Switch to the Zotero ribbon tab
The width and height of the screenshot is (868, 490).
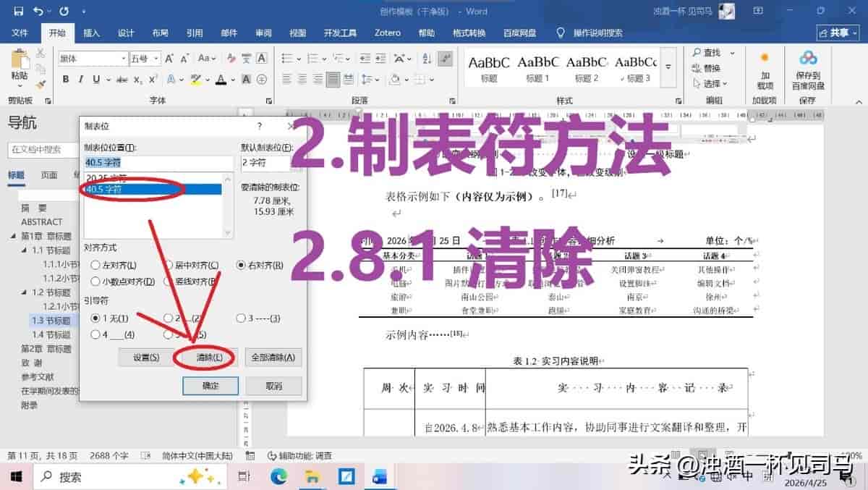(x=388, y=33)
